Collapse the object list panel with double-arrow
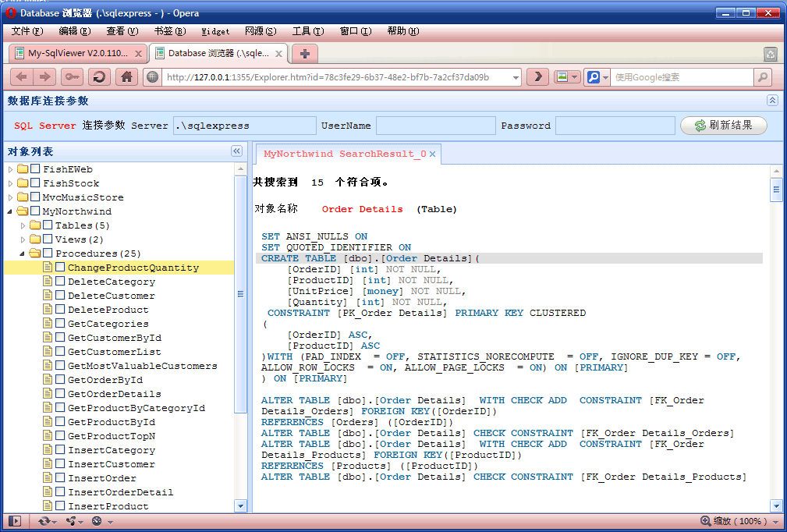Screen dimensions: 787x532 236,151
